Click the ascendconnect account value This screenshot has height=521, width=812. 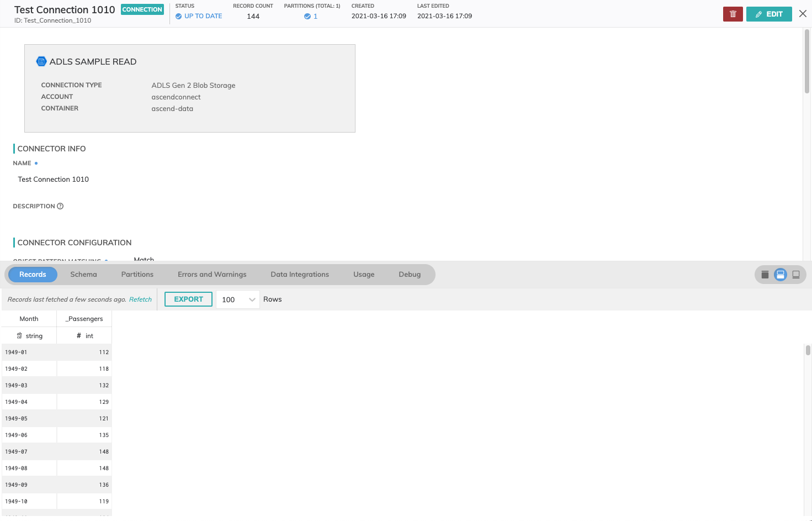[176, 97]
